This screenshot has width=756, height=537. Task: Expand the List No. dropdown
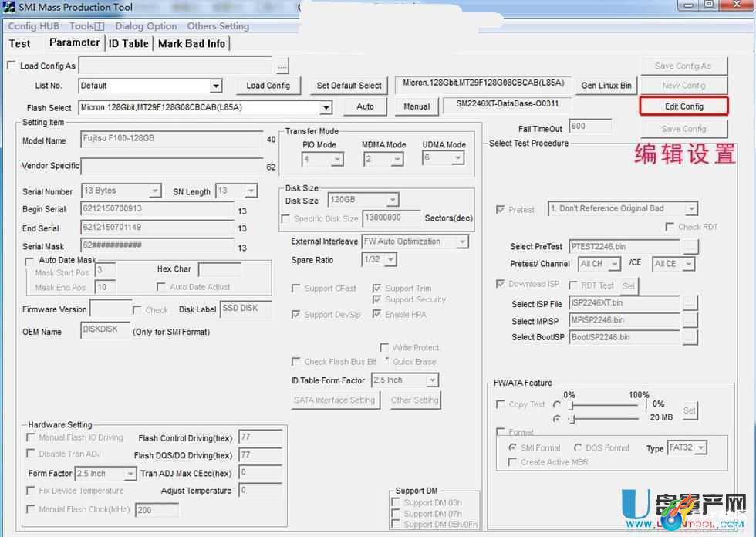(216, 86)
